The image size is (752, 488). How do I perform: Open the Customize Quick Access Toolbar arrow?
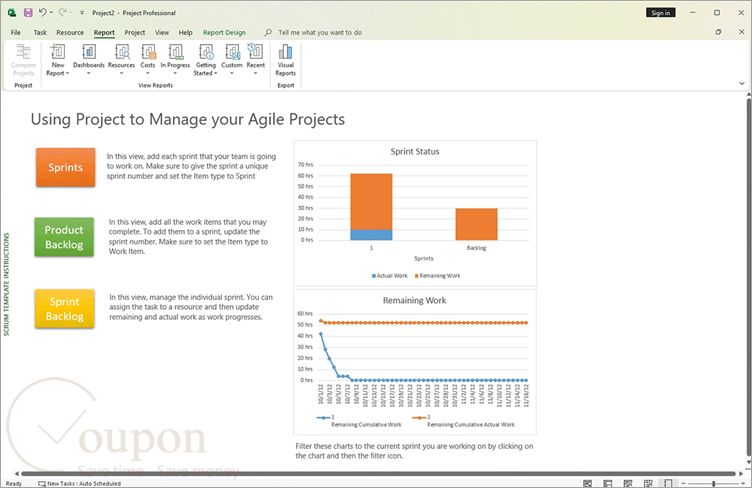(82, 13)
